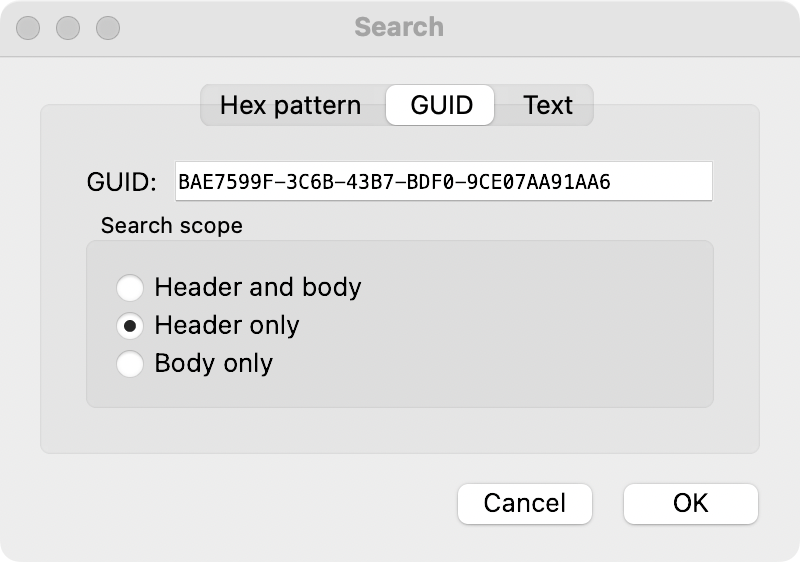Select the Header and body radio button

pos(130,288)
